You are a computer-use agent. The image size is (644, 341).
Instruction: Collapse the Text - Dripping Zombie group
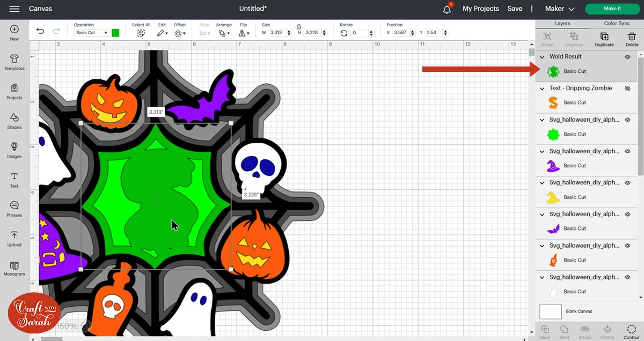(x=543, y=88)
